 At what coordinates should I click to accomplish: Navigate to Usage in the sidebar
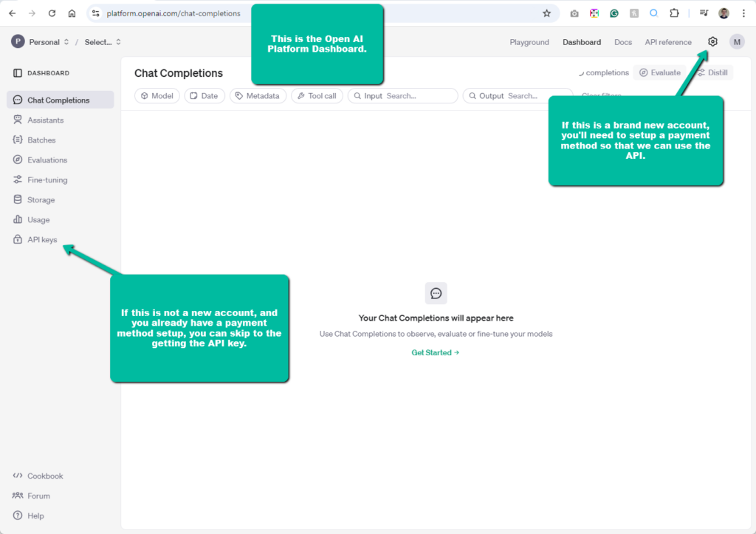click(38, 219)
